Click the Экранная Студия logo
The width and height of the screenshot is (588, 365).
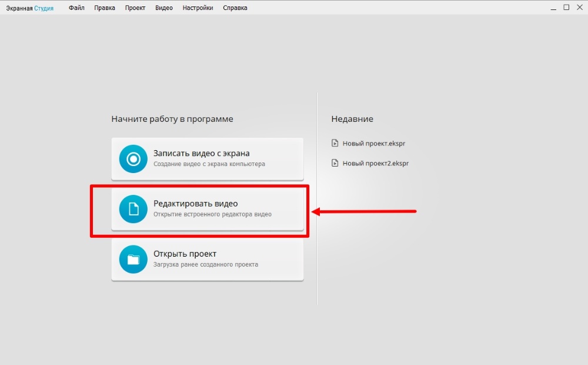pyautogui.click(x=29, y=8)
